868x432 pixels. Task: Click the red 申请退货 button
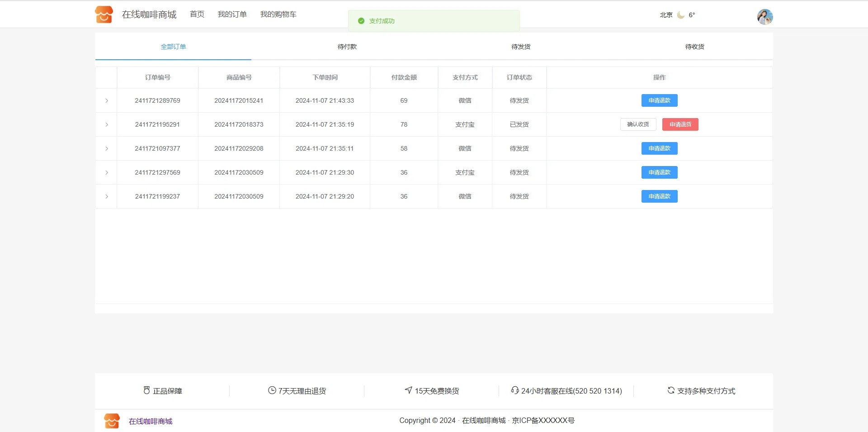click(680, 124)
